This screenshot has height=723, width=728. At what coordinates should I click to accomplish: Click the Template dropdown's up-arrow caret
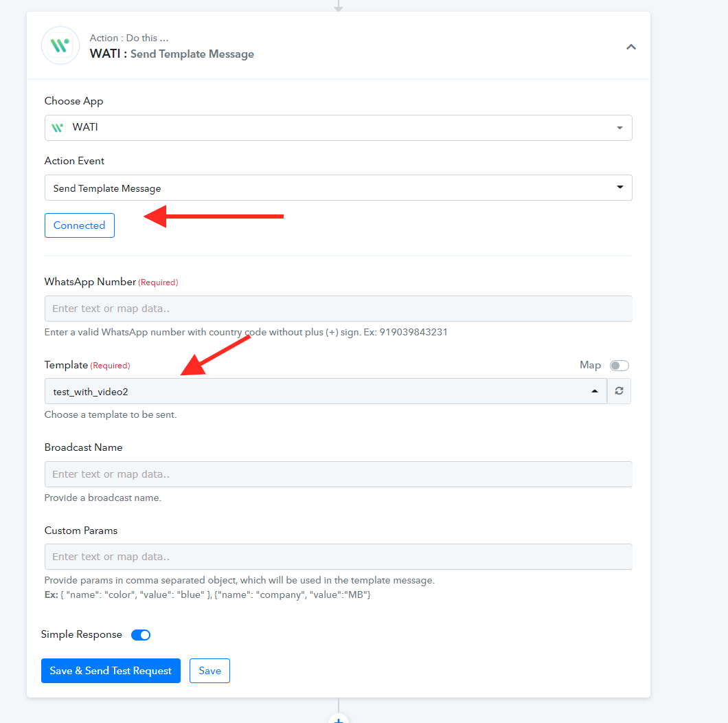594,391
